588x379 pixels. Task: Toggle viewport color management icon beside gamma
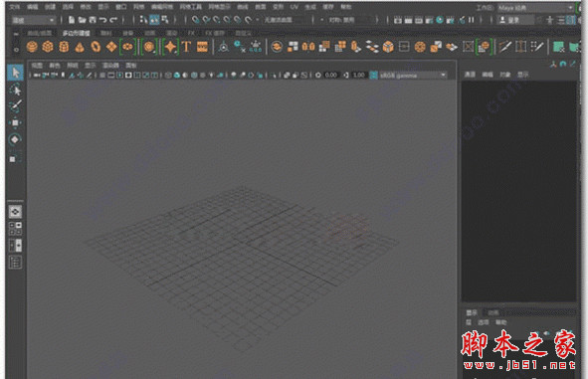pos(373,75)
